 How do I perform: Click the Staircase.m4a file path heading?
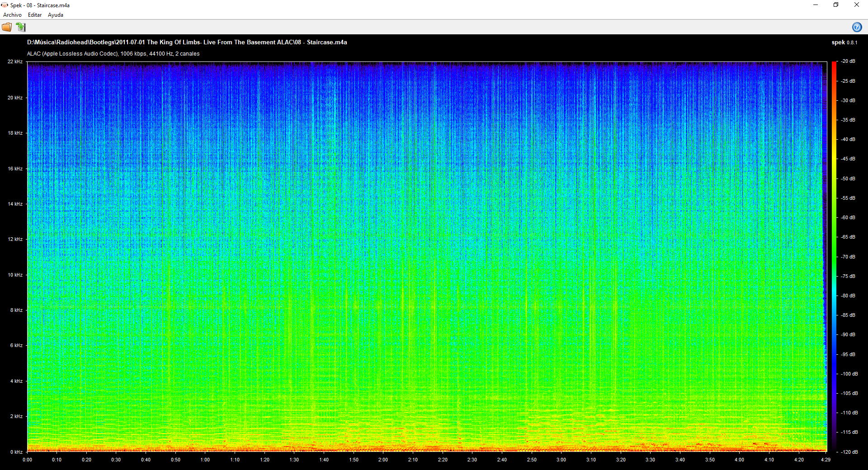[x=187, y=42]
